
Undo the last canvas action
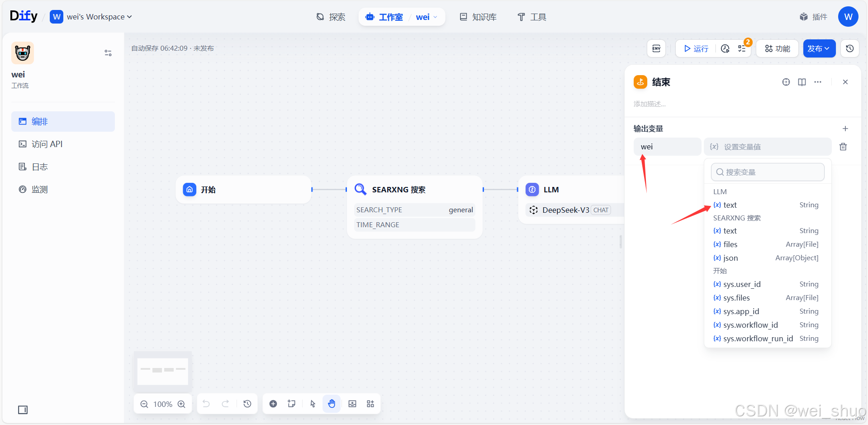(x=206, y=404)
